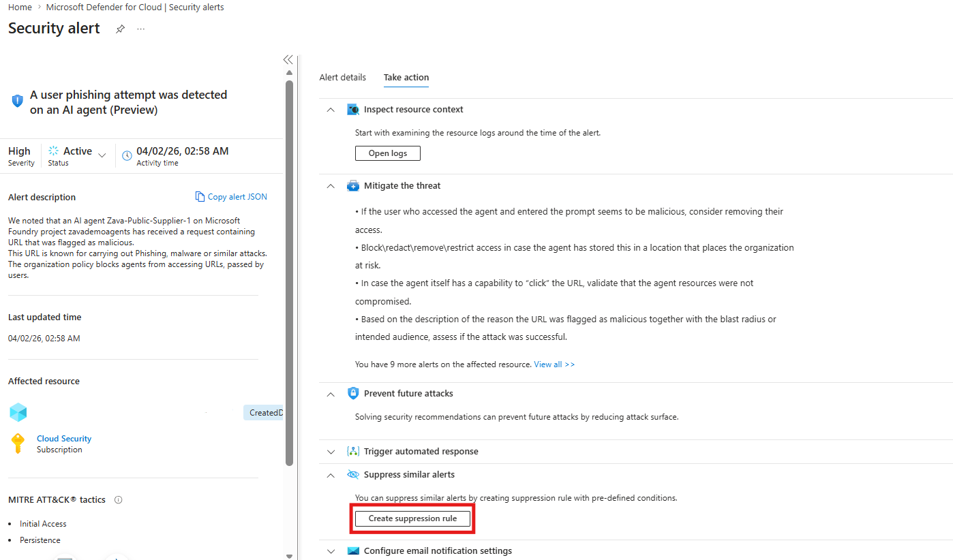Click the Persistence tactic
The image size is (953, 560).
(40, 540)
